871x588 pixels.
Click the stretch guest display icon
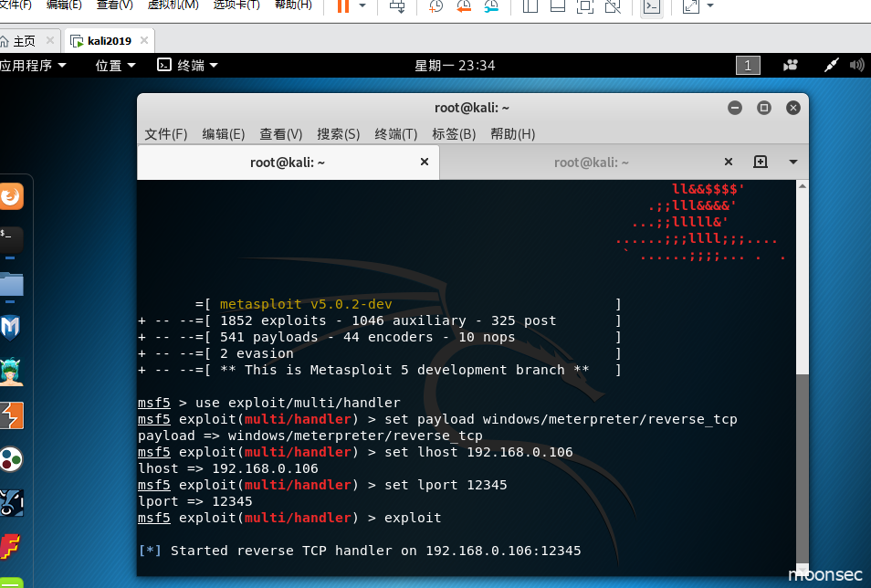coord(690,6)
